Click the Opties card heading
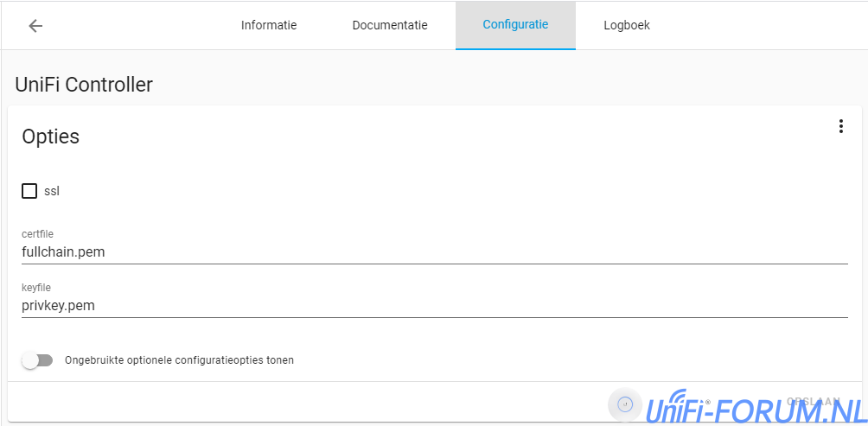 point(50,137)
